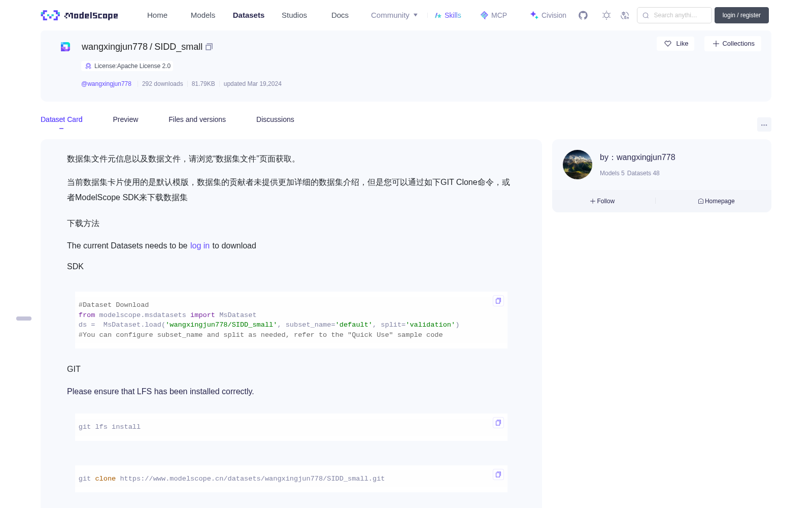
Task: Click 'License:Apache License 2.0' badge text
Action: coord(132,66)
